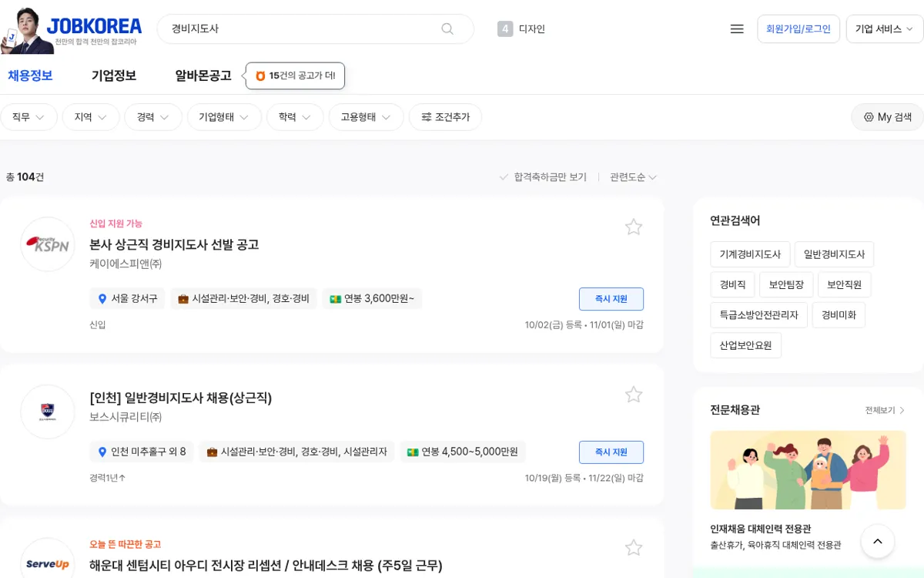Open [인천] 일반경비지도사 채용(상근직) posting
This screenshot has width=924, height=578.
pos(181,398)
